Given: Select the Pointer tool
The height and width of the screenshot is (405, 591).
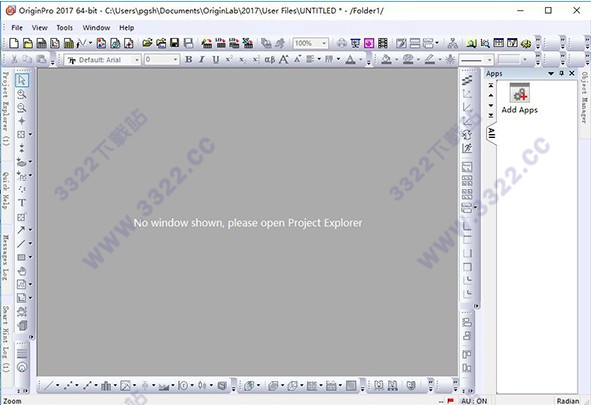Looking at the screenshot, I should [x=21, y=80].
